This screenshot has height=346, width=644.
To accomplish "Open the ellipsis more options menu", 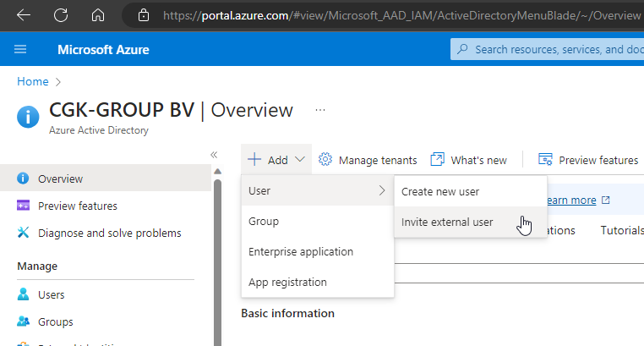I will 320,110.
